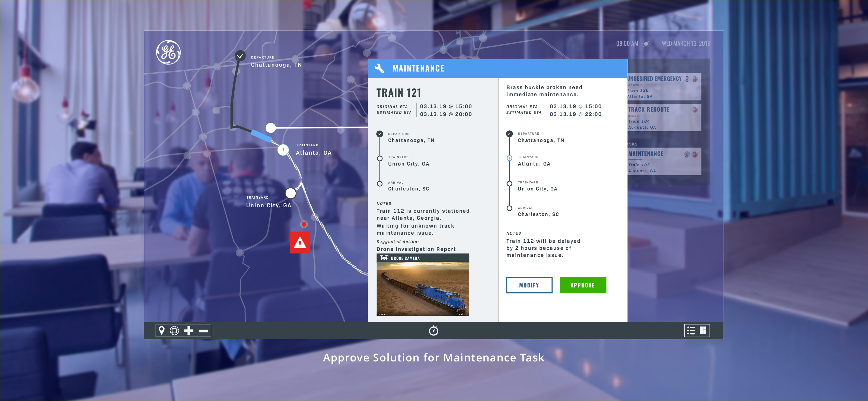Select the Union City trainyard map node
Viewport: 868px width, 401px height.
[x=291, y=193]
